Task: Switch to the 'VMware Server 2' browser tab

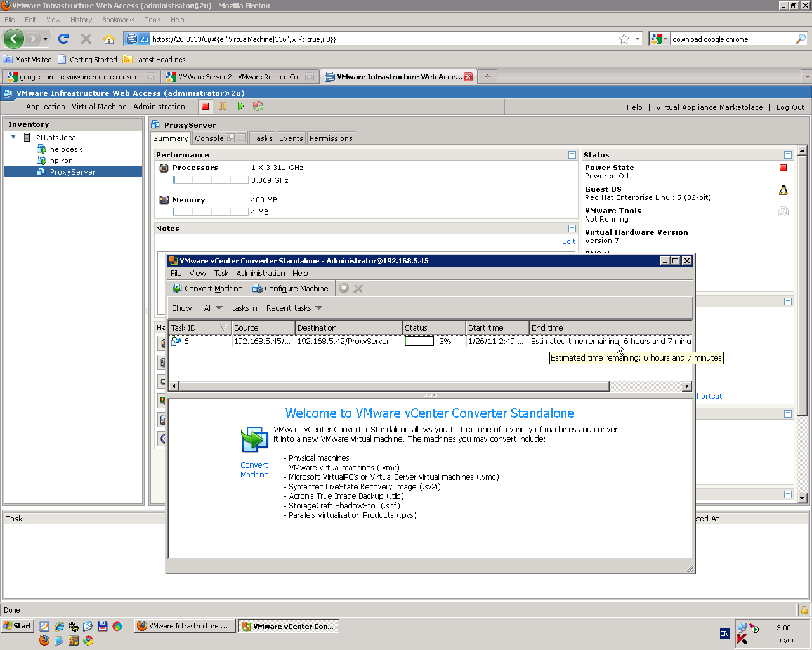Action: [x=240, y=77]
